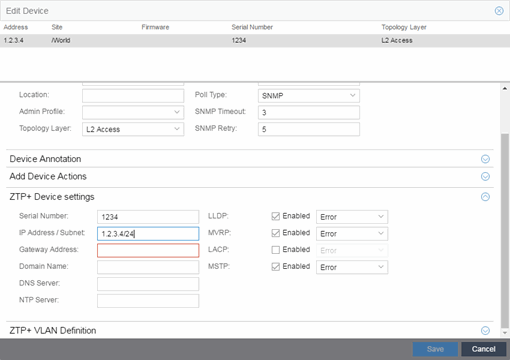Viewport: 510px width, 360px height.
Task: Click the Cancel button
Action: tap(483, 349)
